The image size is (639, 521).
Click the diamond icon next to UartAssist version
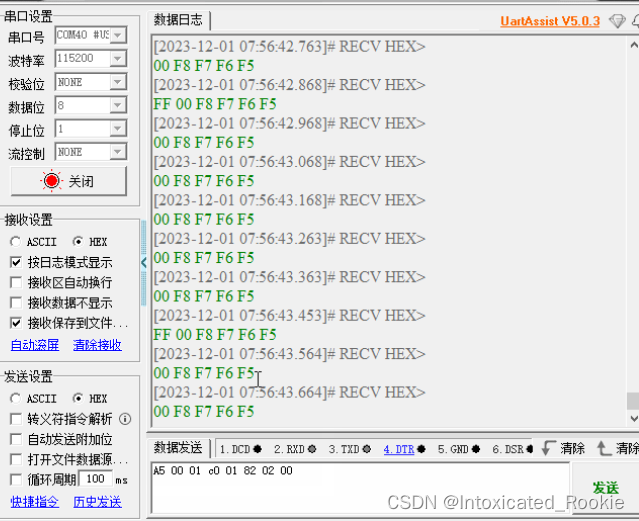click(x=617, y=21)
